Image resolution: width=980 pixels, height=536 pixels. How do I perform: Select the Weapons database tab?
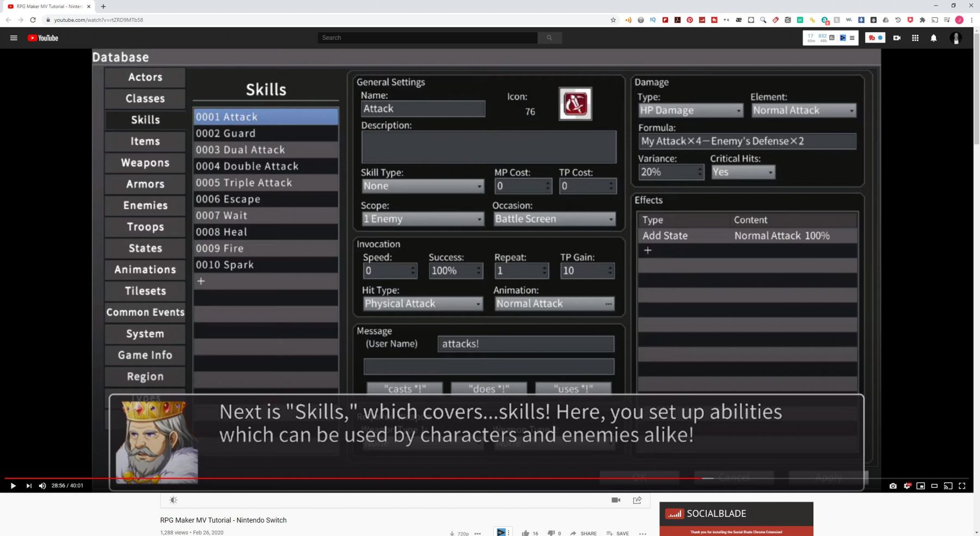(x=145, y=163)
